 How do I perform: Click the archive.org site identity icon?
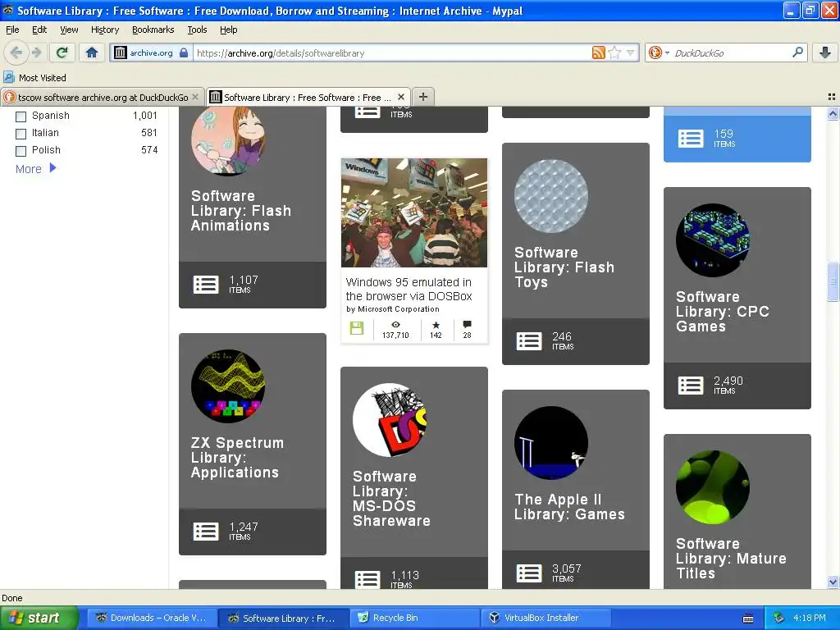click(x=121, y=52)
